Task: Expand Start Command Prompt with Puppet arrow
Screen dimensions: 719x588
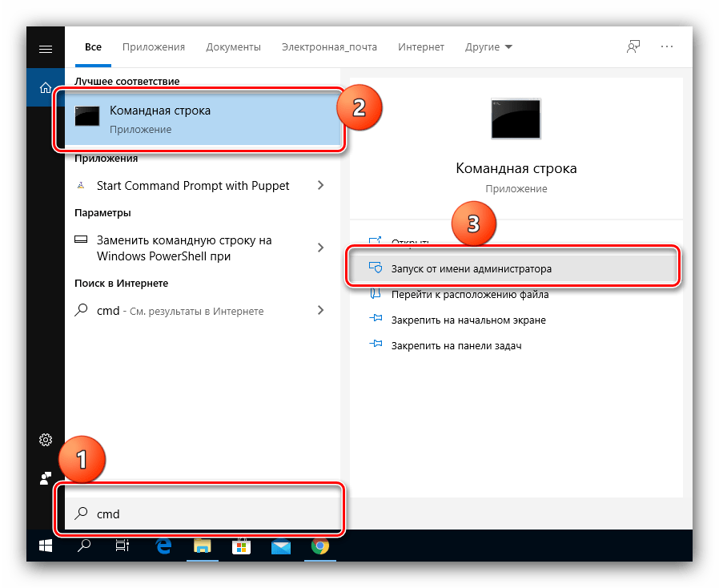Action: tap(320, 185)
